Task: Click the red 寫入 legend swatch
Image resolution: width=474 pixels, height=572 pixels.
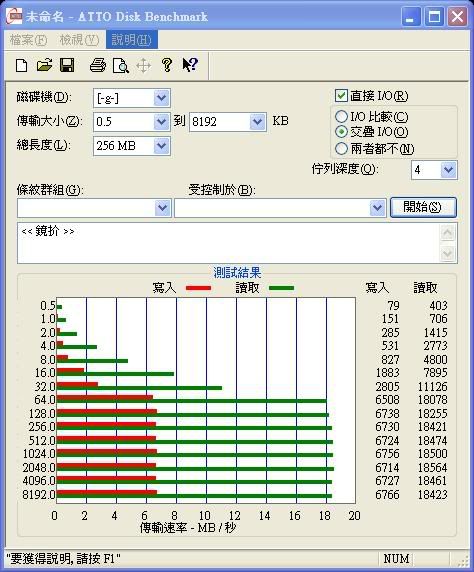Action: pyautogui.click(x=198, y=288)
